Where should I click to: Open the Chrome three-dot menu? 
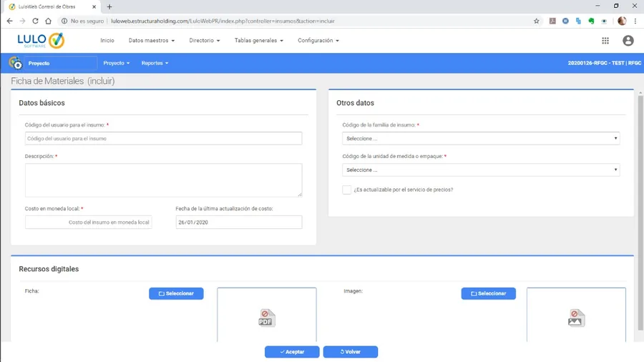click(635, 21)
